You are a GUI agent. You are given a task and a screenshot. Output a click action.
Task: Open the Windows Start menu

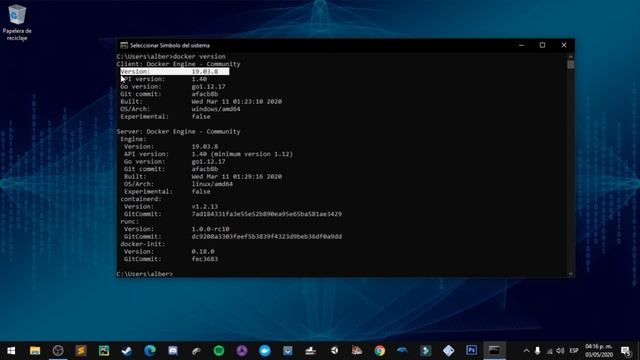click(11, 351)
